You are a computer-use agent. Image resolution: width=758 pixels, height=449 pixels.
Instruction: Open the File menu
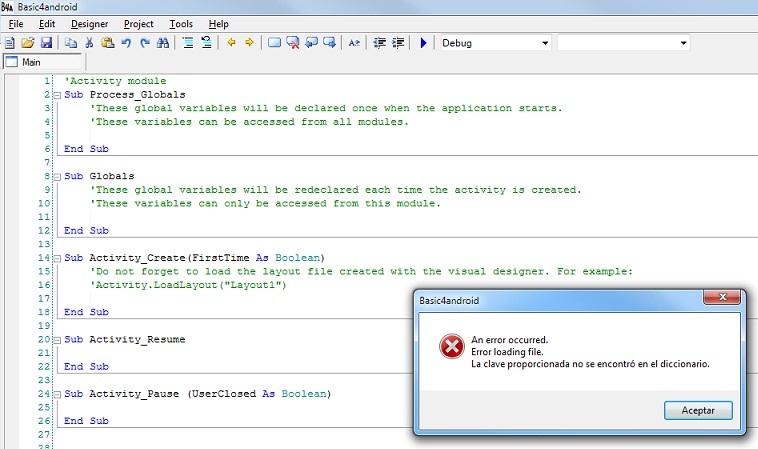(x=16, y=24)
